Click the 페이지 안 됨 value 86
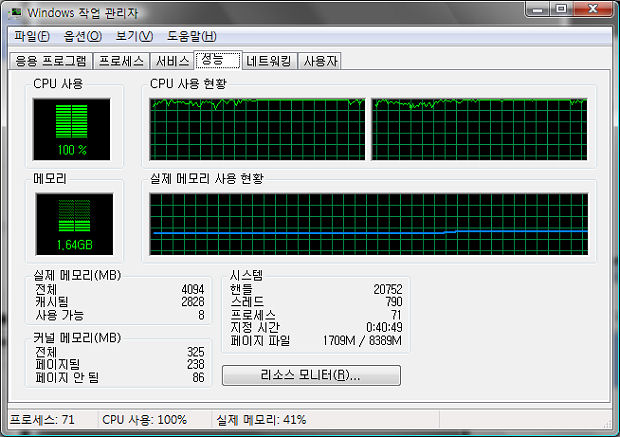This screenshot has height=437, width=620. 198,377
